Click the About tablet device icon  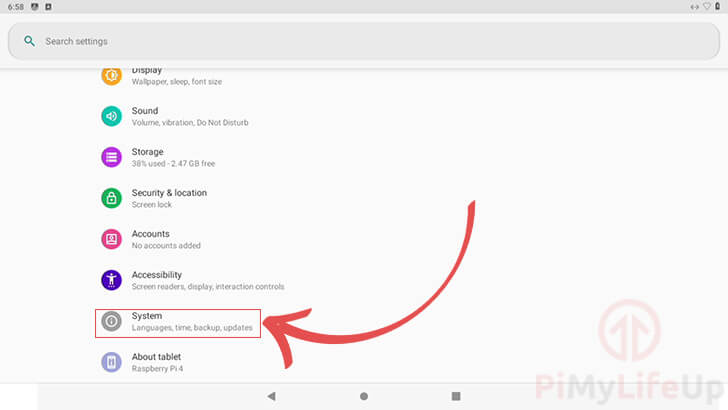coord(111,362)
